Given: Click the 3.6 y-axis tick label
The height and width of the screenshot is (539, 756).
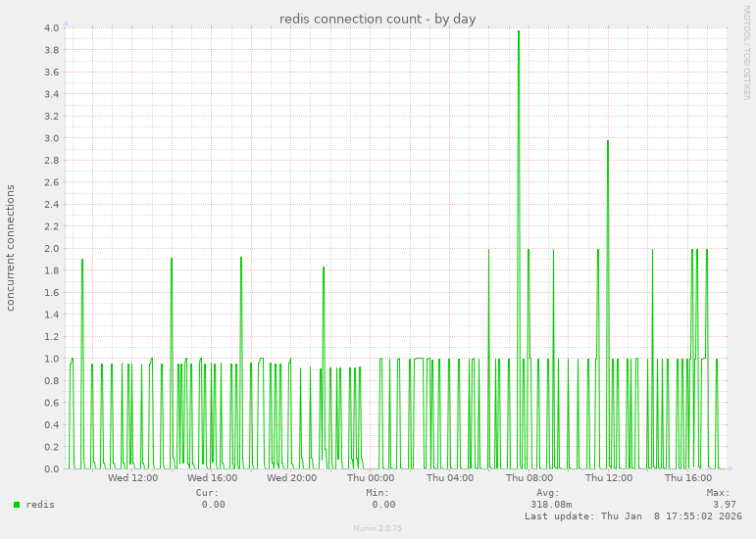Looking at the screenshot, I should pyautogui.click(x=52, y=73).
